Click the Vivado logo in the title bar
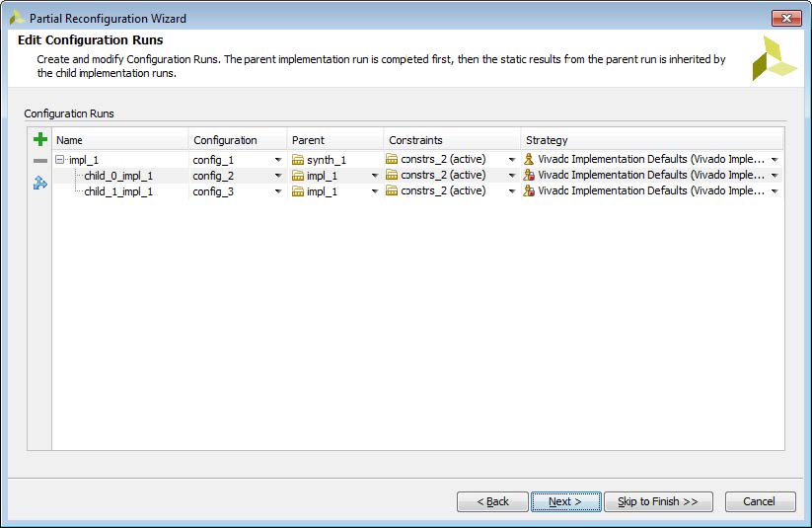 [x=17, y=18]
